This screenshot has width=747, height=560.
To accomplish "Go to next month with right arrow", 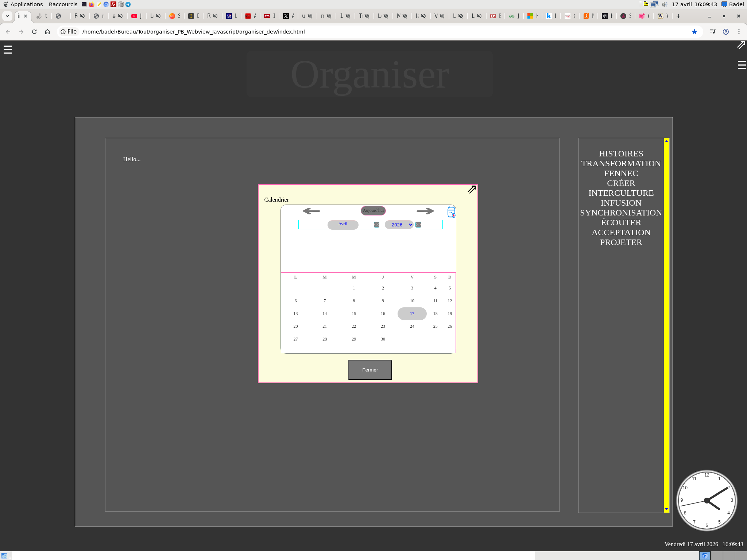I will click(x=425, y=211).
